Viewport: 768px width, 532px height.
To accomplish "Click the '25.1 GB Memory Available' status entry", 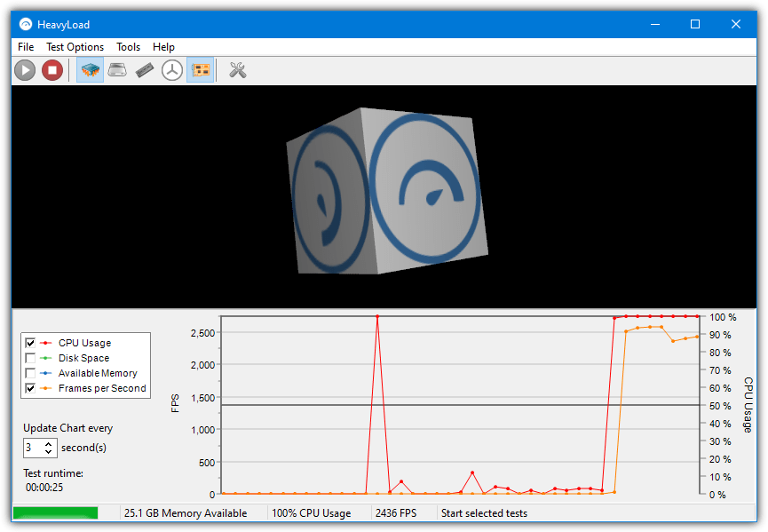I will tap(186, 512).
